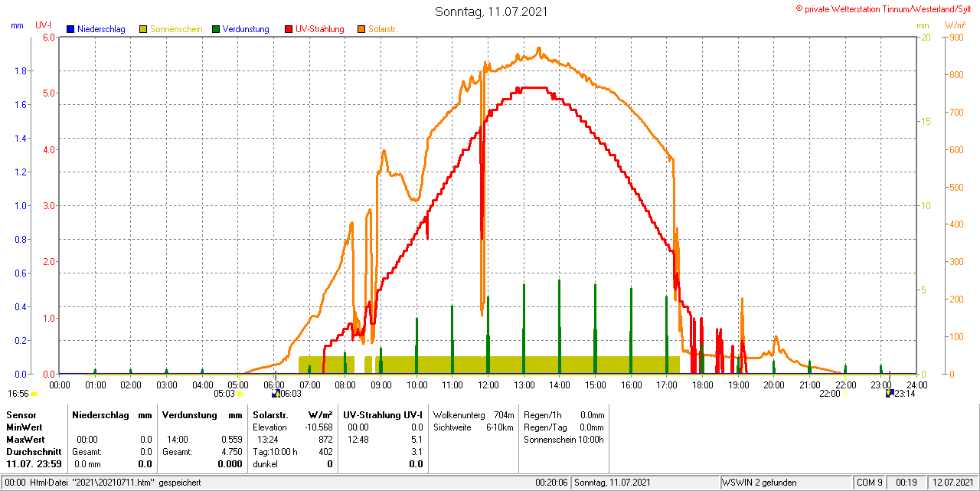This screenshot has height=491, width=980.
Task: Click the orange Solarstr. legend swatch
Action: [361, 29]
